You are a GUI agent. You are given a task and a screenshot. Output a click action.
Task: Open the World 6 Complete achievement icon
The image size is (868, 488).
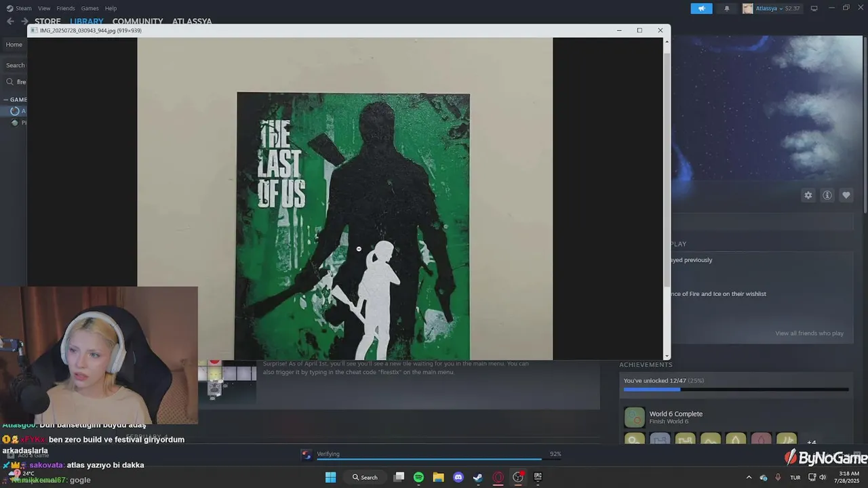pyautogui.click(x=635, y=417)
